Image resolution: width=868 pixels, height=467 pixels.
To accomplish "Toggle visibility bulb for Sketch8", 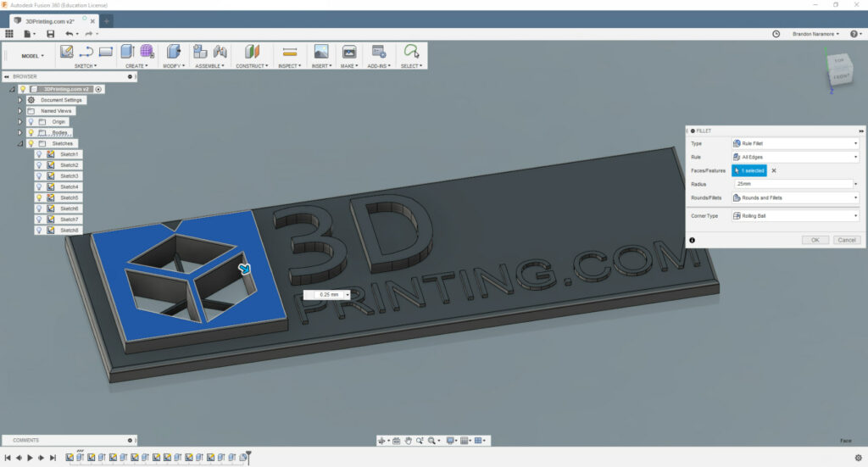I will click(x=39, y=231).
